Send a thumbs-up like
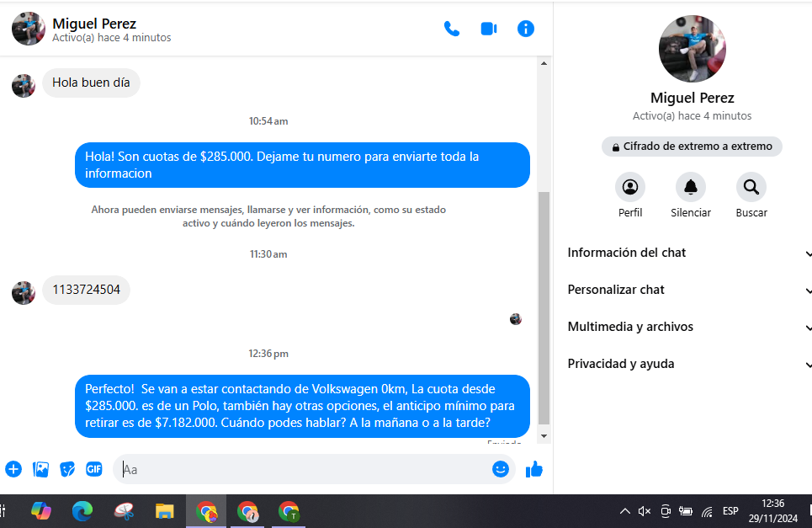The width and height of the screenshot is (812, 528). (x=534, y=469)
